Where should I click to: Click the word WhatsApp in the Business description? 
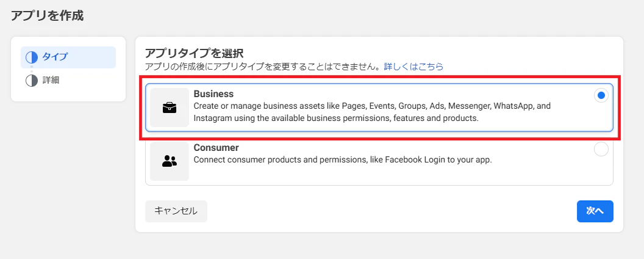tap(514, 106)
